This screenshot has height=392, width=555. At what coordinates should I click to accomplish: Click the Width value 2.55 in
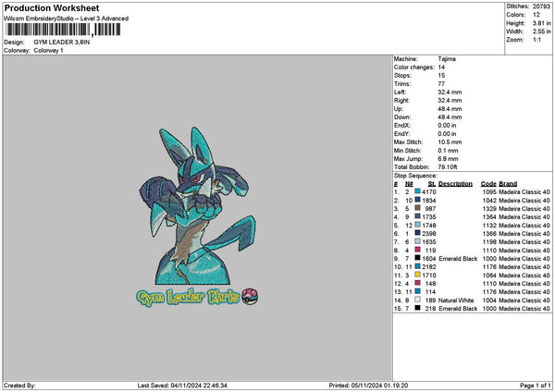(x=542, y=31)
